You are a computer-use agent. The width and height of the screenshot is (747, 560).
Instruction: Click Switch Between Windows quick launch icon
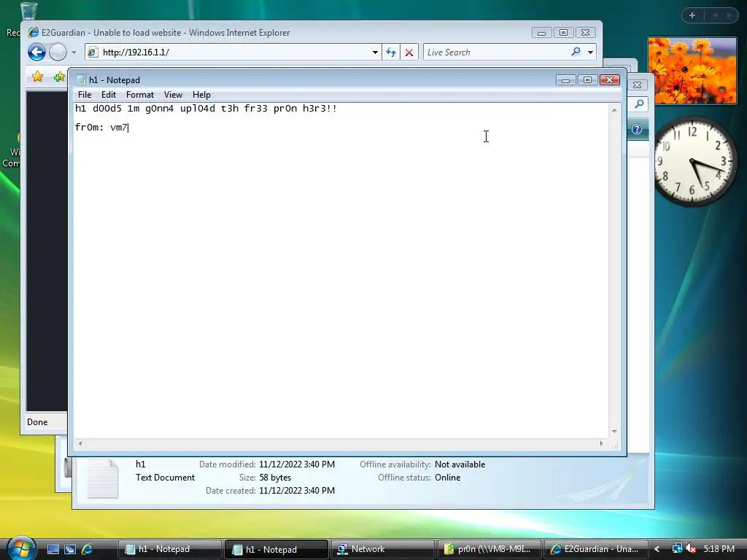(x=70, y=549)
